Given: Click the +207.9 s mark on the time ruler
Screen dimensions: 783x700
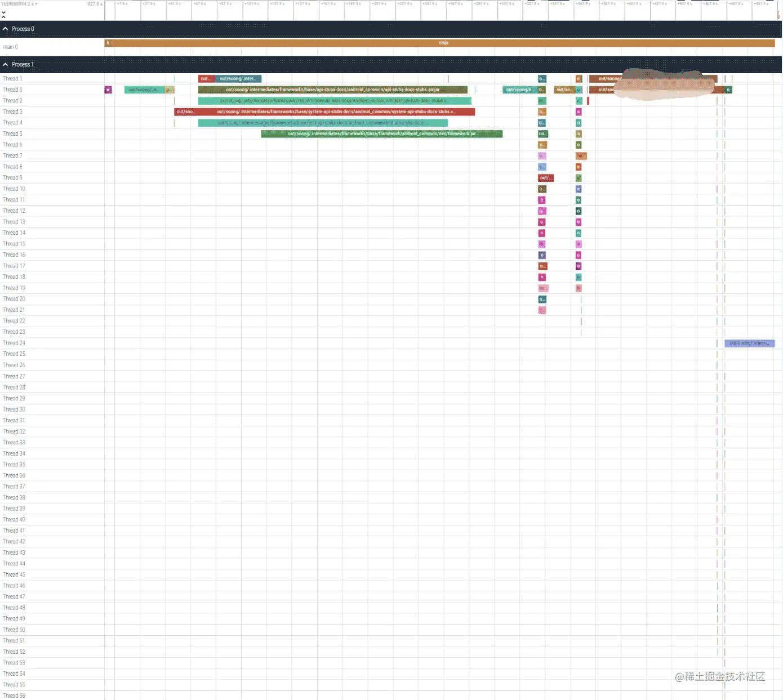Looking at the screenshot, I should [x=379, y=4].
